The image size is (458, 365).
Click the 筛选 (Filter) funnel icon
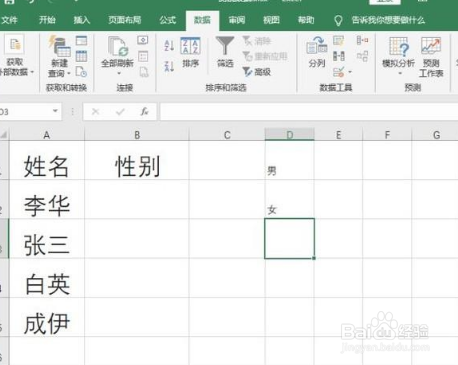[225, 46]
